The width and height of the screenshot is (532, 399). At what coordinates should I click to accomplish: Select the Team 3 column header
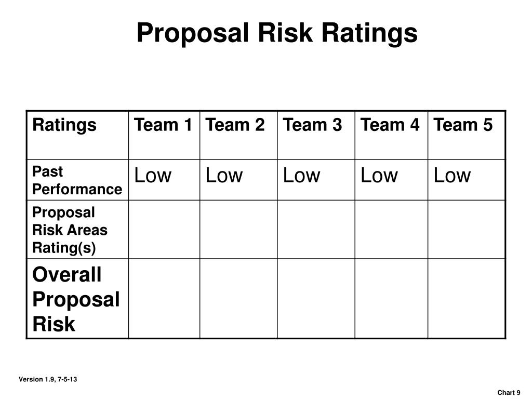tap(316, 135)
